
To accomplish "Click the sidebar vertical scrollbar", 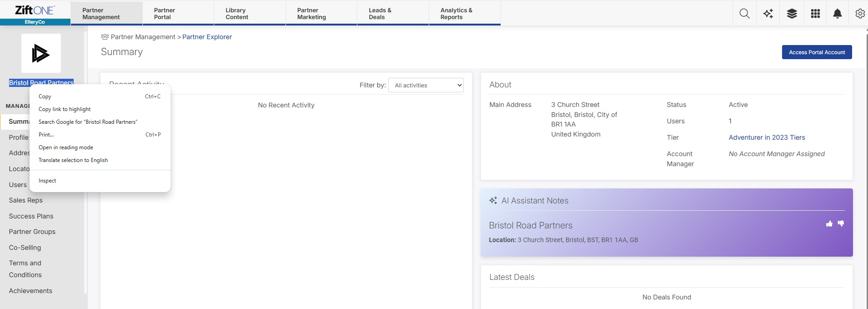I will tap(85, 162).
